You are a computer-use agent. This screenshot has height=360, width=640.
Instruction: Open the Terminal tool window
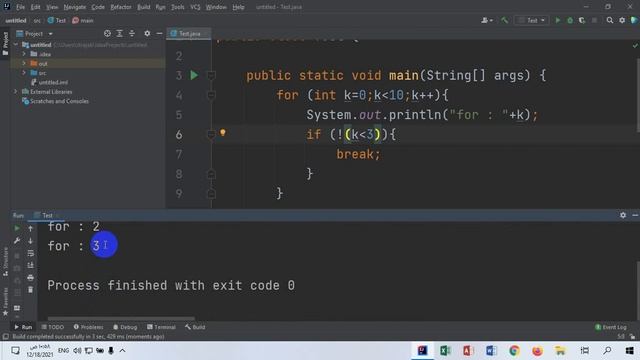161,327
